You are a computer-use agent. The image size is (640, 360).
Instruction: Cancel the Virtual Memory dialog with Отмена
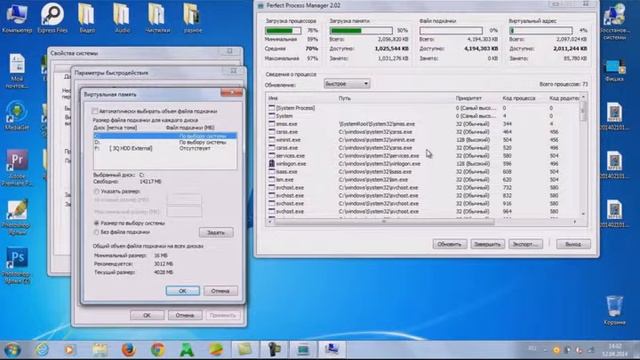[220, 291]
